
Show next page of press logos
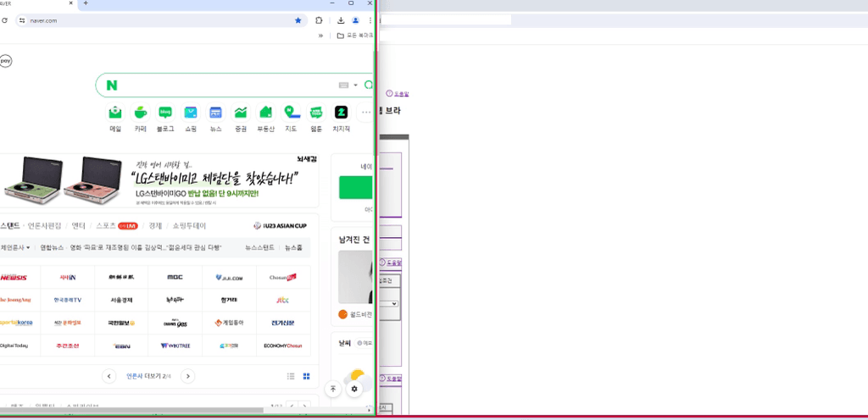coord(187,376)
